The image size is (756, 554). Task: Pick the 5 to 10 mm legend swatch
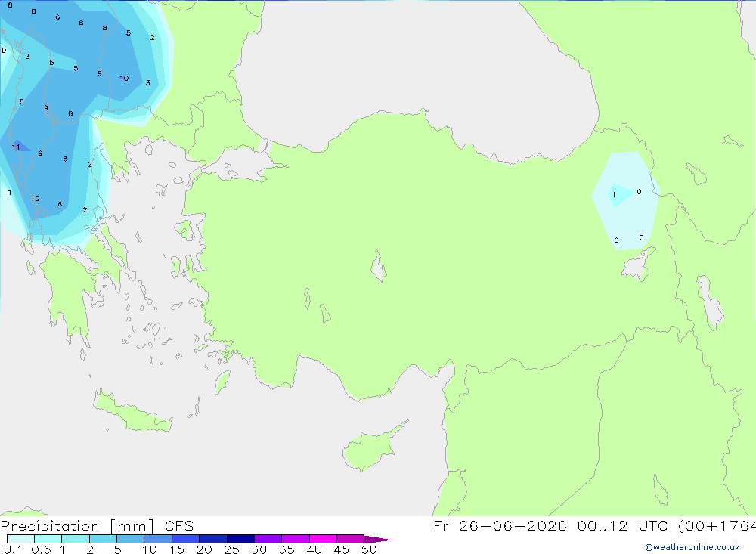[131, 539]
